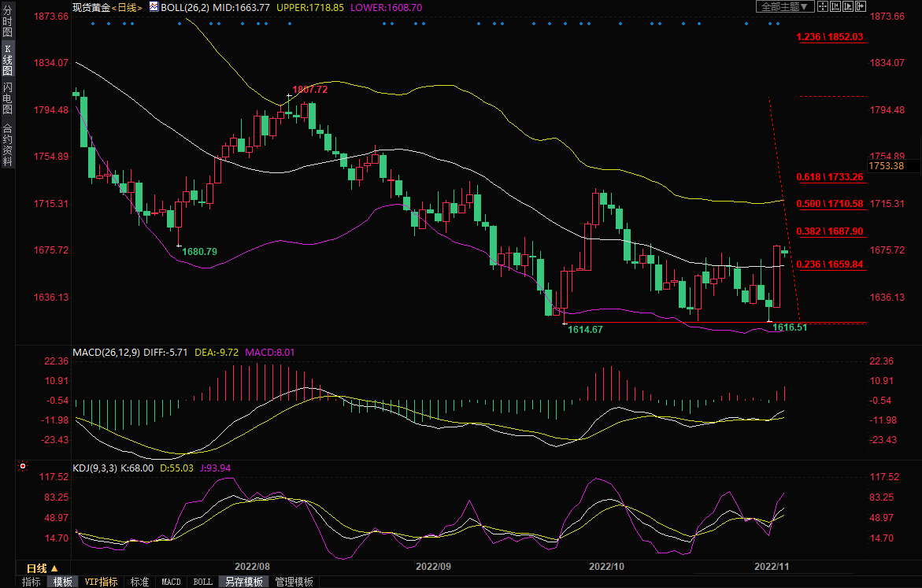
Task: Click the 另存模板 button
Action: [x=243, y=582]
